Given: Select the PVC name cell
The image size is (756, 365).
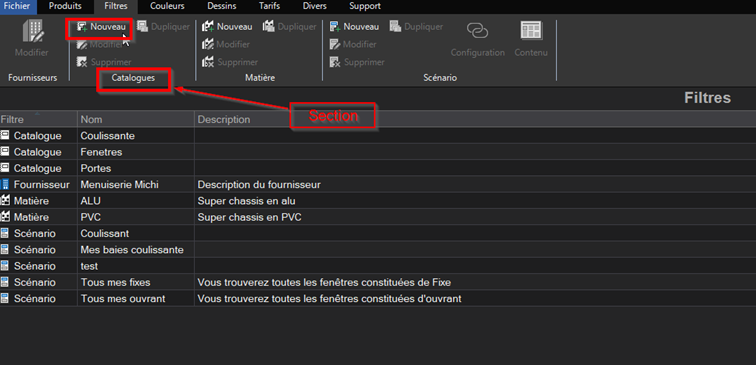Looking at the screenshot, I should 136,217.
